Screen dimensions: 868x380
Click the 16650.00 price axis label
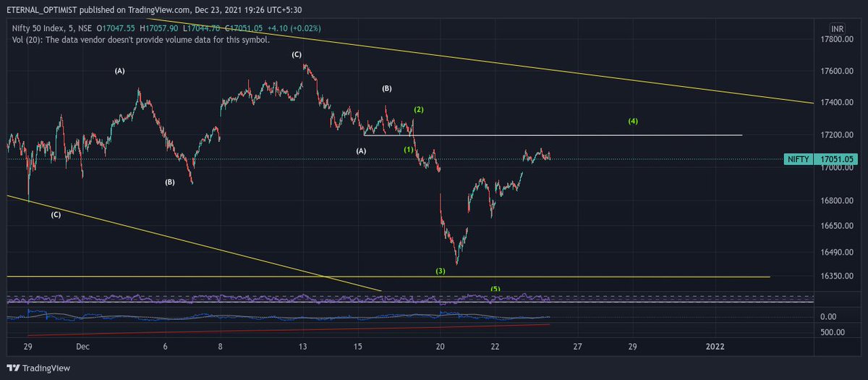(x=838, y=227)
